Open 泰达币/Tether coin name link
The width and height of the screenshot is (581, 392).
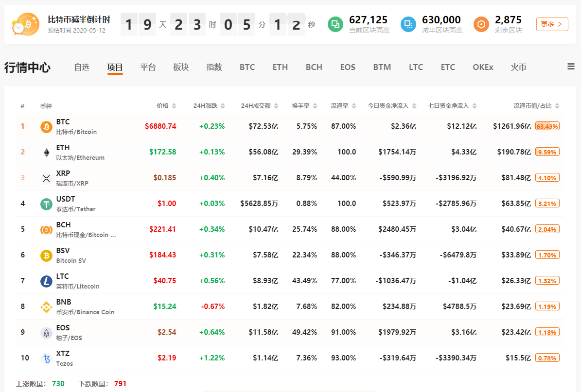click(76, 209)
